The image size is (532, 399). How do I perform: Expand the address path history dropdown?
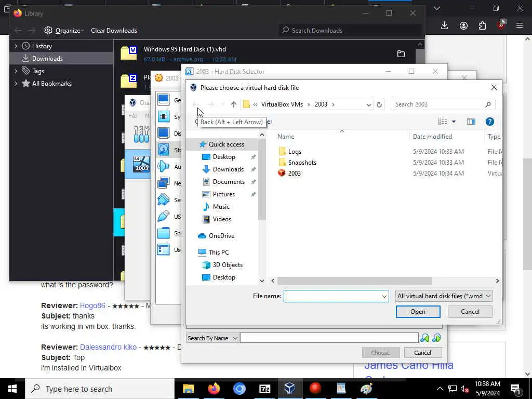click(x=368, y=104)
